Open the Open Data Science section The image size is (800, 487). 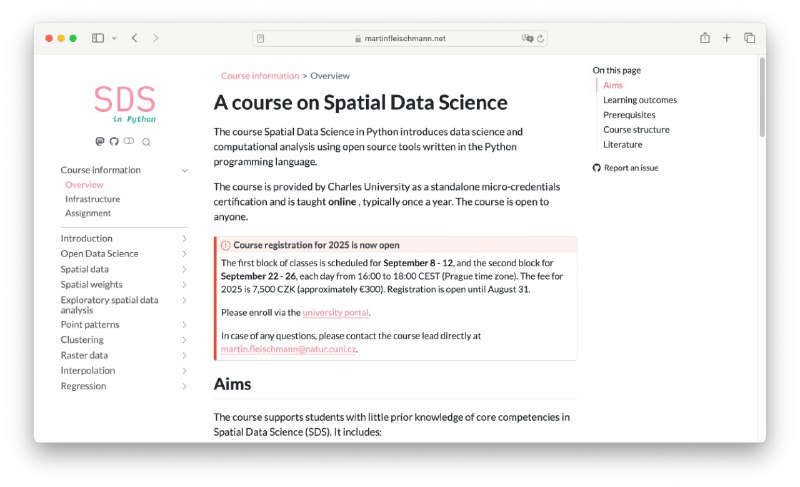click(99, 253)
